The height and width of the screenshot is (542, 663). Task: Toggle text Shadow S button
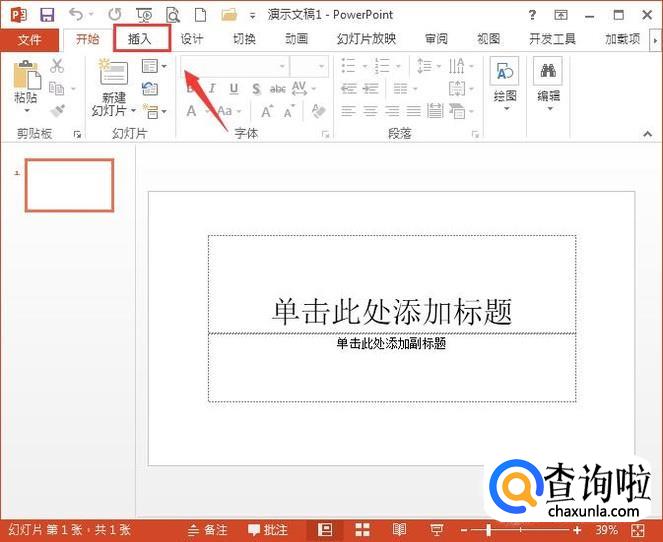click(256, 89)
